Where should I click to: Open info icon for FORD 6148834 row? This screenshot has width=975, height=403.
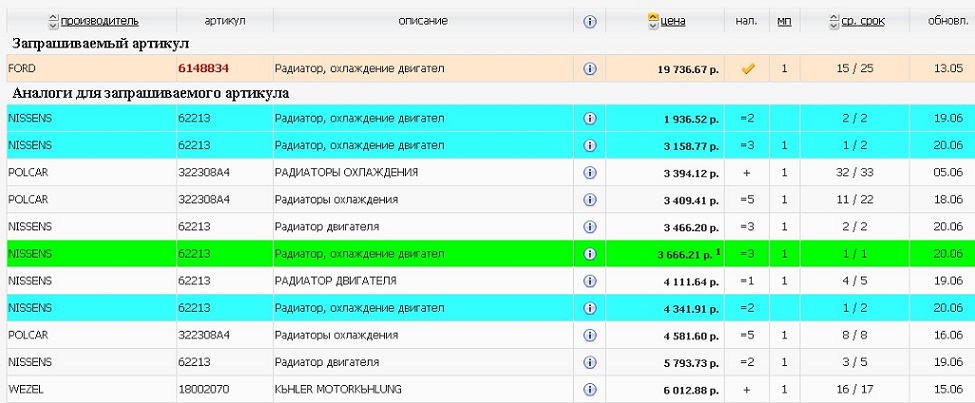(x=589, y=68)
